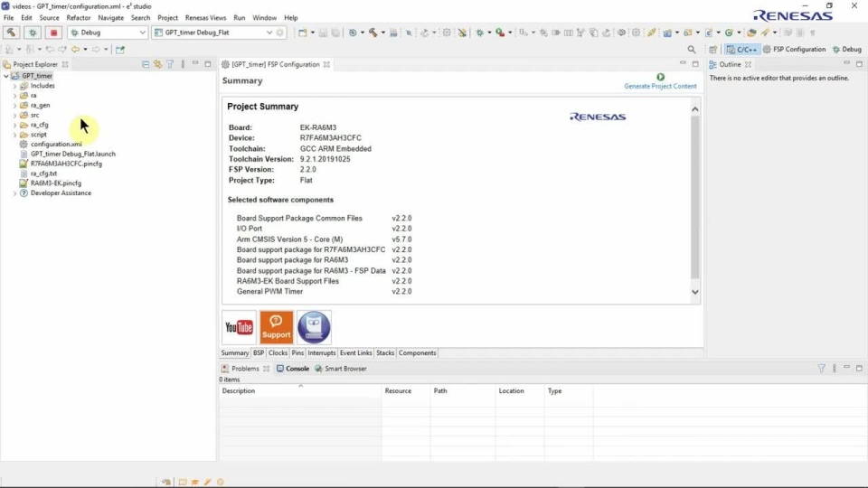The image size is (868, 488).
Task: Open the Renesas Views menu
Action: click(x=205, y=18)
